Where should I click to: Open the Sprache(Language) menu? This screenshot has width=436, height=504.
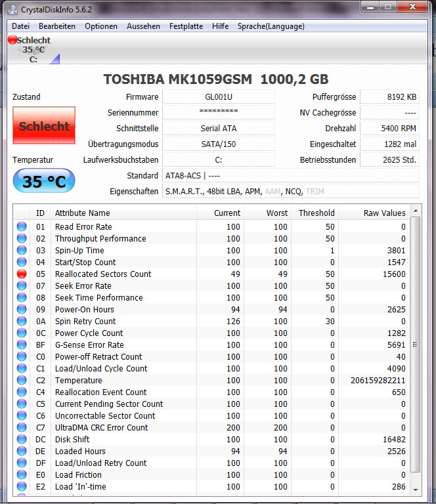click(x=271, y=26)
